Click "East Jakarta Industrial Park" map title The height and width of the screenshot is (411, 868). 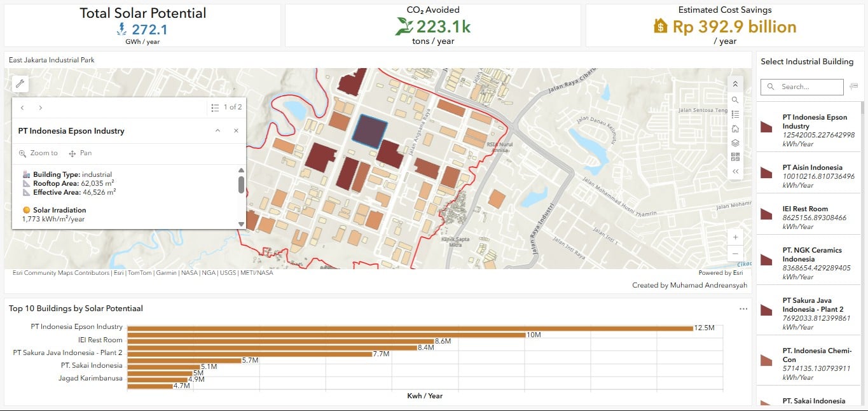tap(52, 60)
